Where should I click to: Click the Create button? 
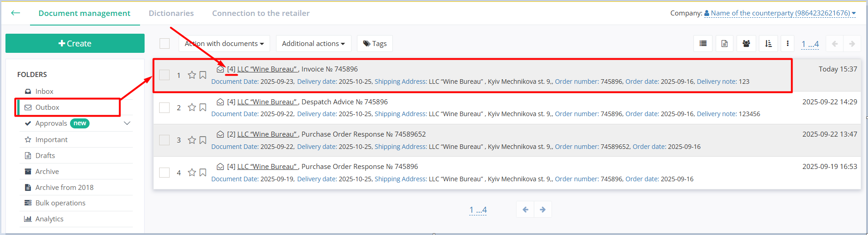[x=75, y=43]
